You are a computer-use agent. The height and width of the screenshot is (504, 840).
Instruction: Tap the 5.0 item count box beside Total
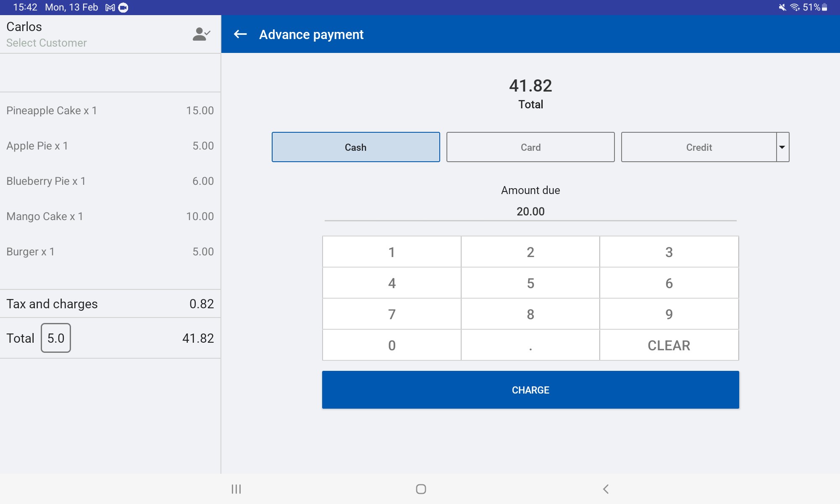click(56, 338)
